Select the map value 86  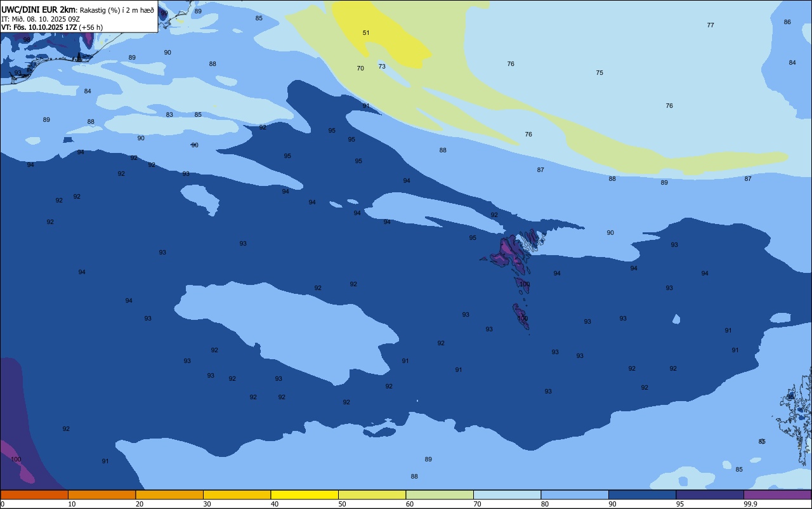787,22
